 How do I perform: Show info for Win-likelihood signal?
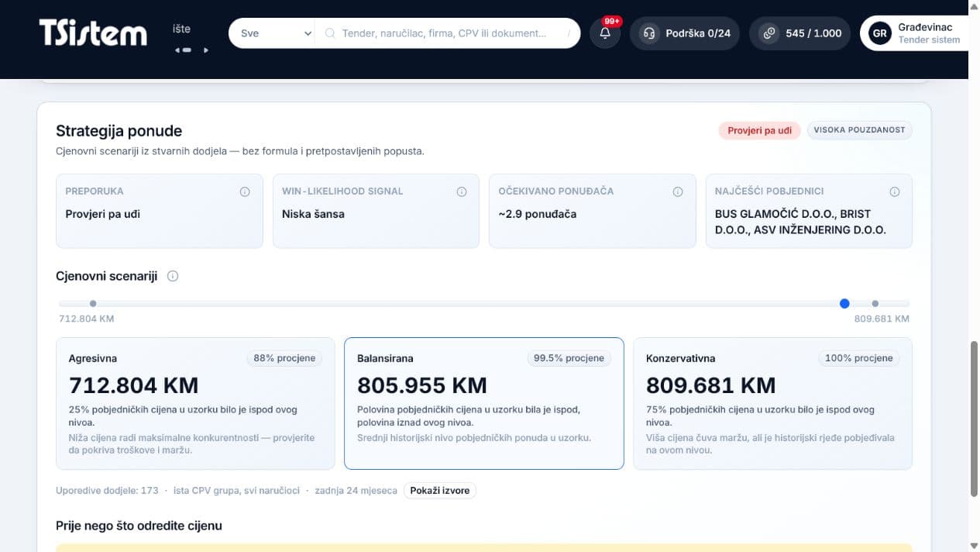pos(462,191)
